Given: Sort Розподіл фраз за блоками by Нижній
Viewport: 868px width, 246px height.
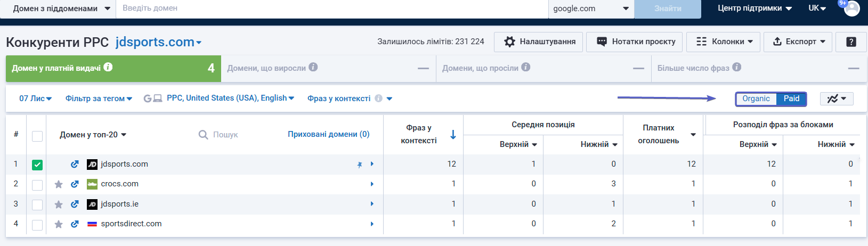Looking at the screenshot, I should pos(836,144).
